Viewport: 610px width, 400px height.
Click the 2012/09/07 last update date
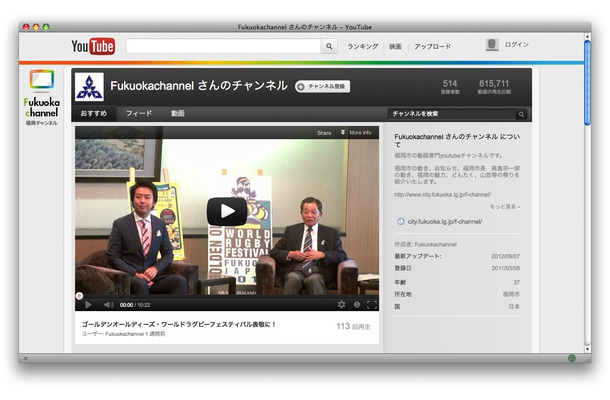[x=505, y=256]
